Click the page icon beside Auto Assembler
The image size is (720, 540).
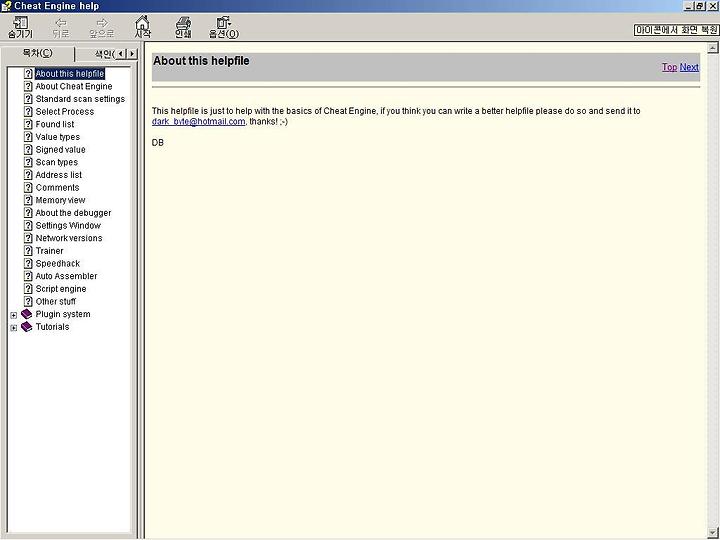(28, 276)
